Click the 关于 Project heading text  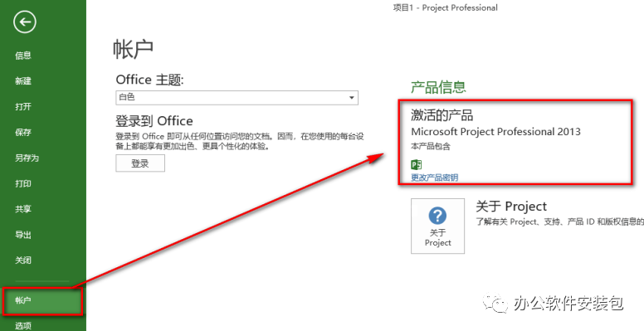[511, 207]
